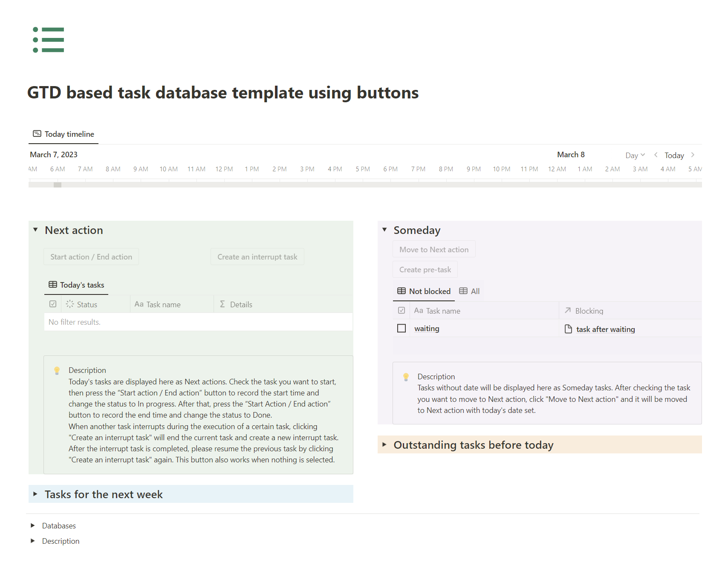Click the Move to Next action button
Image resolution: width=728 pixels, height=574 pixels.
[433, 249]
